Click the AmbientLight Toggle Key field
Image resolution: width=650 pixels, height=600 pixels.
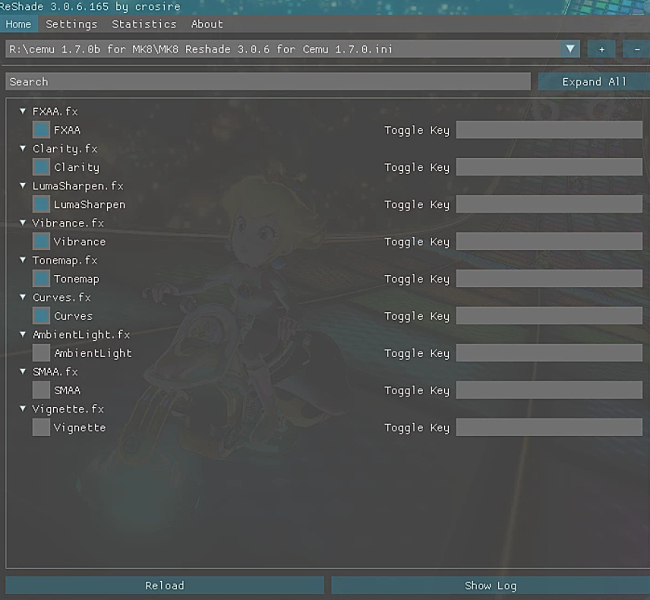tap(549, 353)
